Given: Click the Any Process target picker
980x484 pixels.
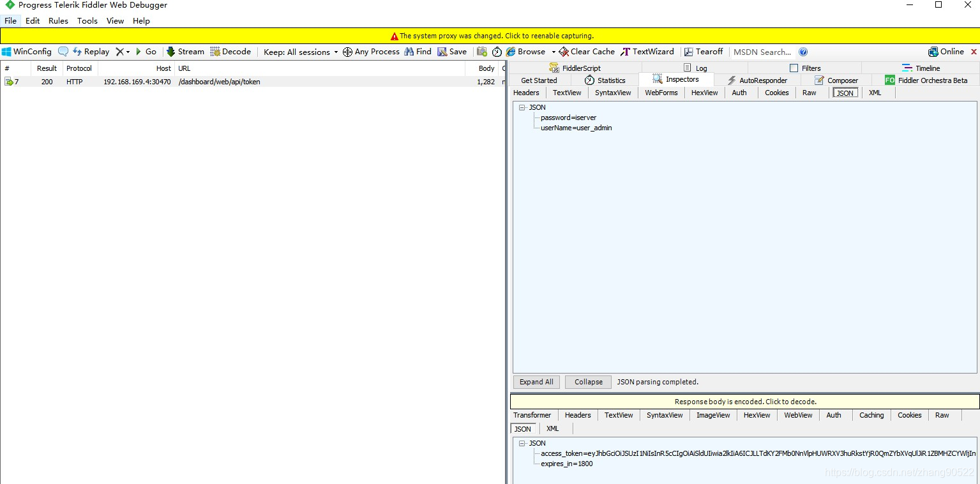Looking at the screenshot, I should click(x=371, y=52).
